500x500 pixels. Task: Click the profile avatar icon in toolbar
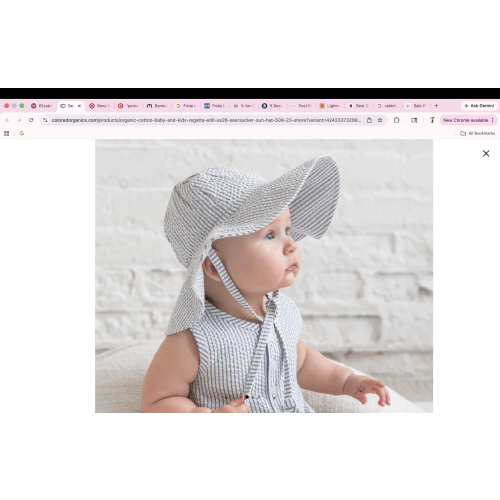tap(432, 120)
